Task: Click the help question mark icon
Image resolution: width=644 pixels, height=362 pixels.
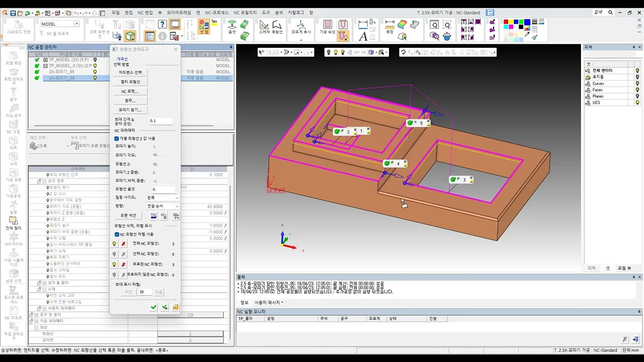Action: coord(162,24)
